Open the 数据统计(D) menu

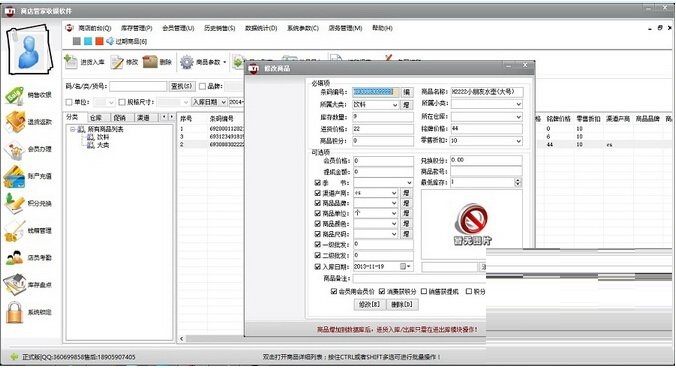click(261, 28)
